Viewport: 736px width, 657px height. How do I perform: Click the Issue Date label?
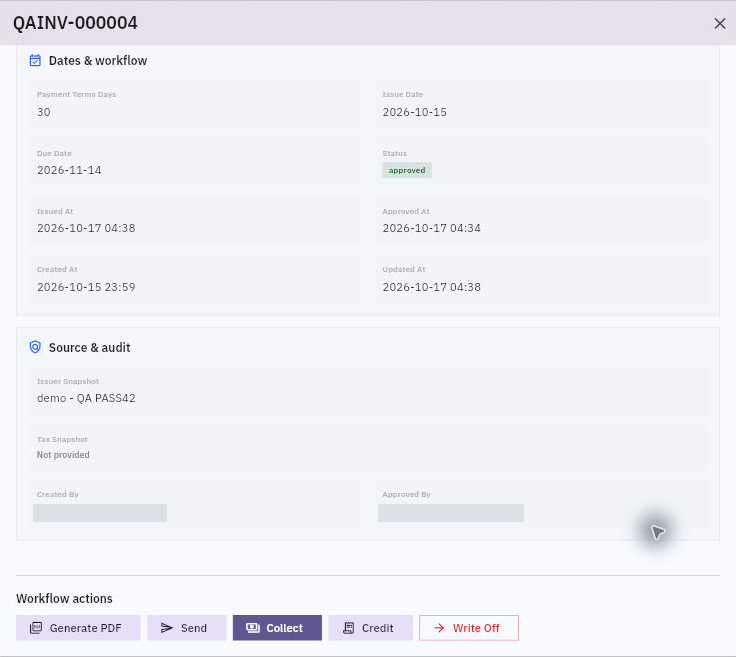[403, 94]
